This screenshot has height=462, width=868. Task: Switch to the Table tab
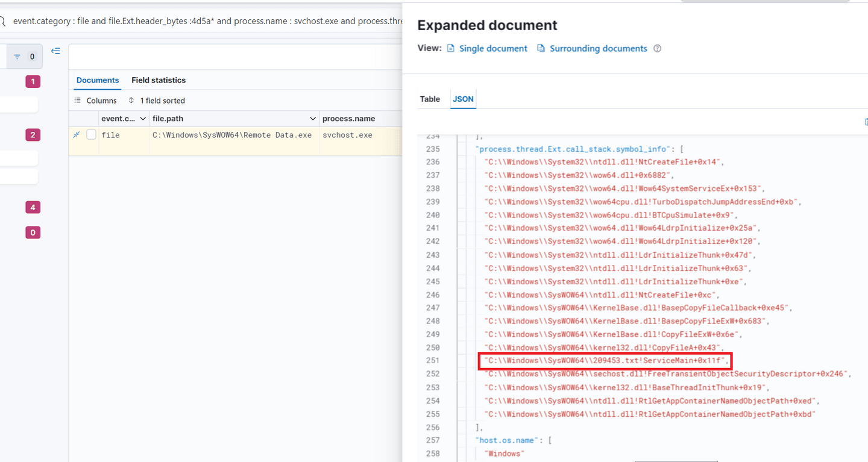pyautogui.click(x=430, y=99)
